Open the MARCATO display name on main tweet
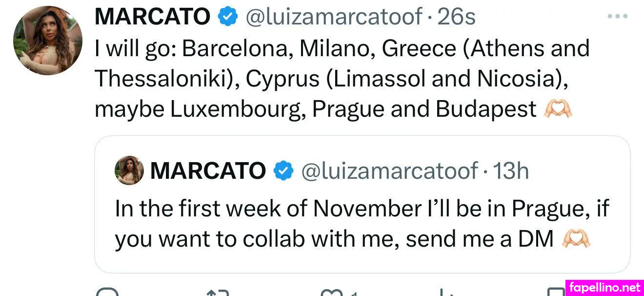 [152, 17]
